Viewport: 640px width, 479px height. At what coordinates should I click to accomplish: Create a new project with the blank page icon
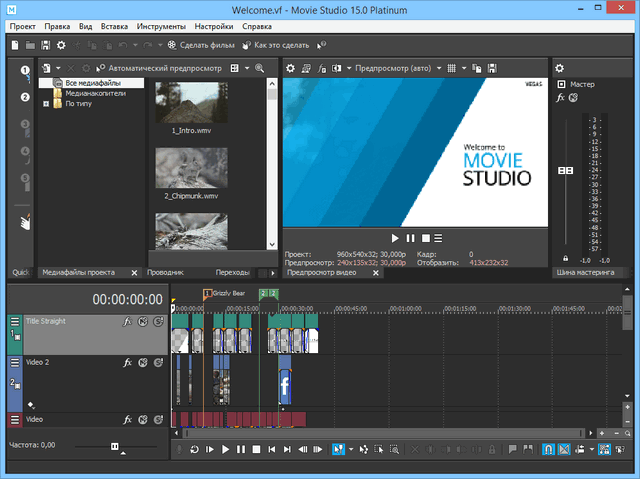coord(15,45)
